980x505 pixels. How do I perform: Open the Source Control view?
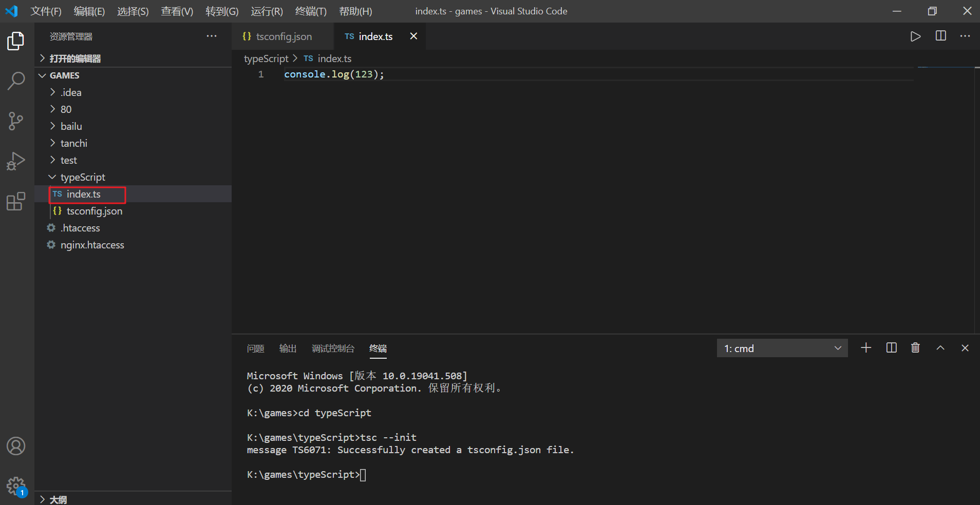(16, 121)
